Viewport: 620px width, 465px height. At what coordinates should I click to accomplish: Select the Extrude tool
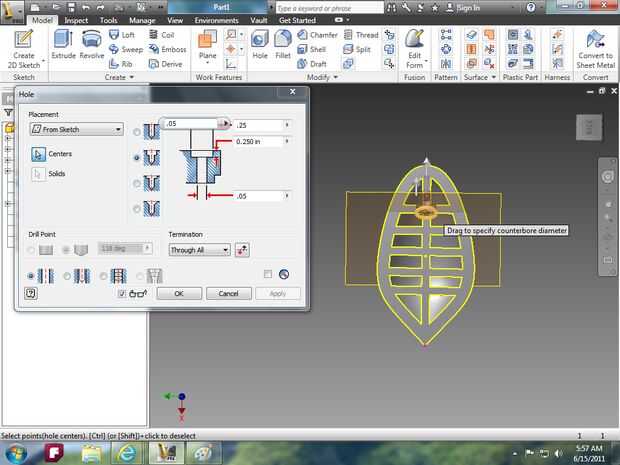pyautogui.click(x=63, y=44)
